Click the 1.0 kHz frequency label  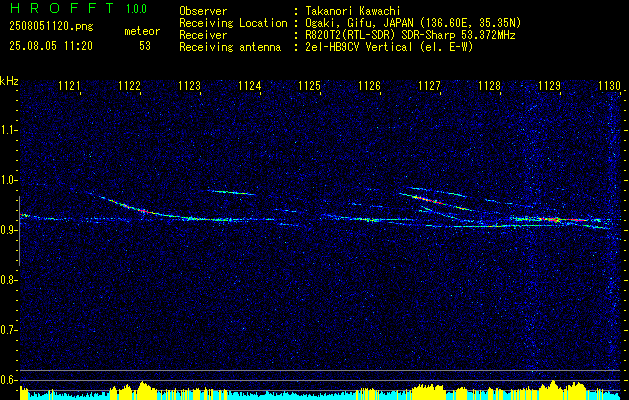pyautogui.click(x=8, y=180)
